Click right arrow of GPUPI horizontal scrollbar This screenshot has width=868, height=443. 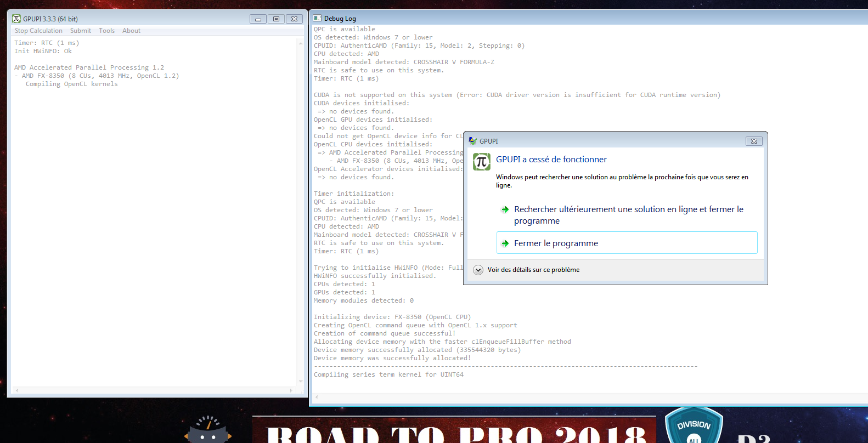point(291,390)
